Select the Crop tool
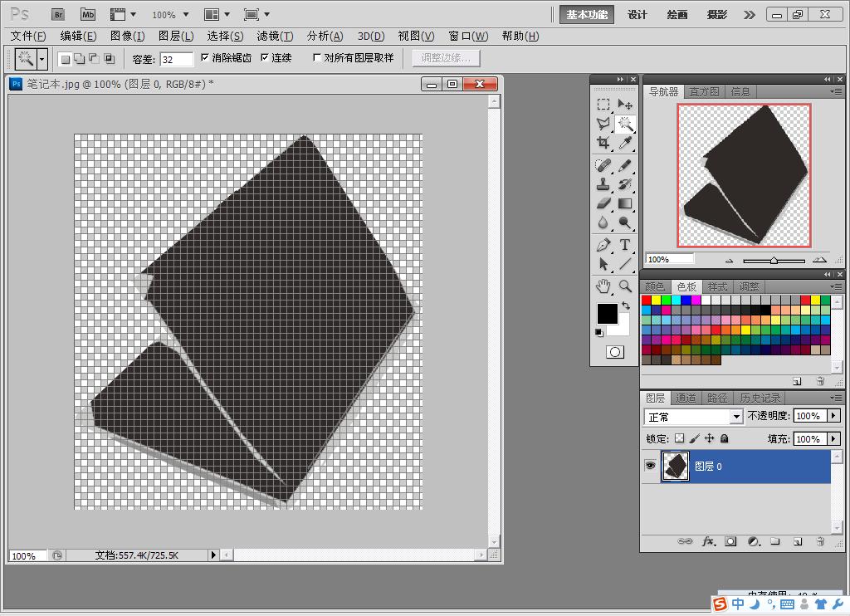The height and width of the screenshot is (616, 850). [603, 143]
